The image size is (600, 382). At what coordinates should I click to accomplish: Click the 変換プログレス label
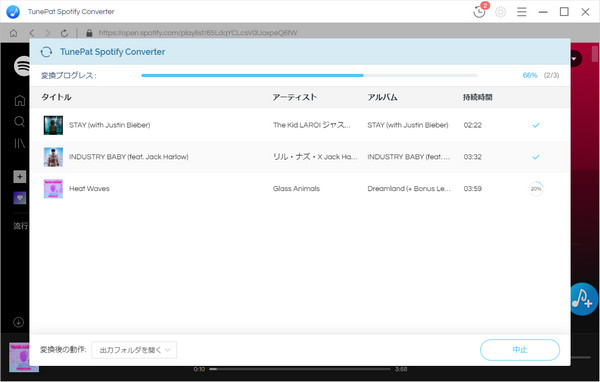point(68,75)
